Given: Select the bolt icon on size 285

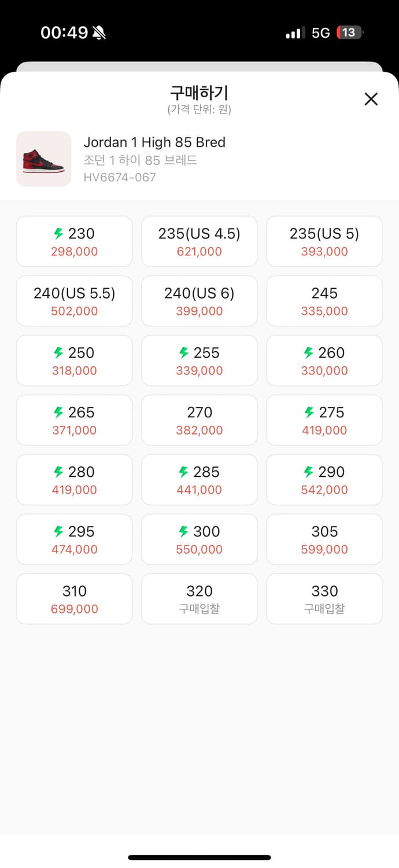Looking at the screenshot, I should [x=184, y=472].
